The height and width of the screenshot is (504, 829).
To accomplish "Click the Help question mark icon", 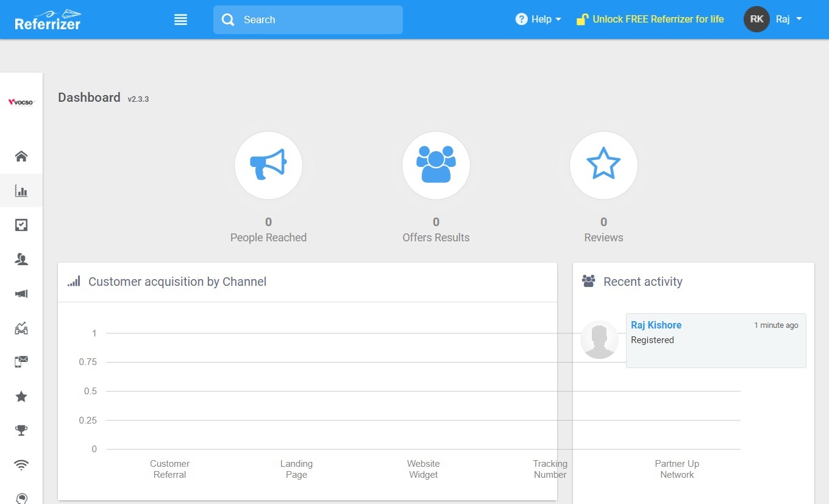I will pyautogui.click(x=521, y=20).
